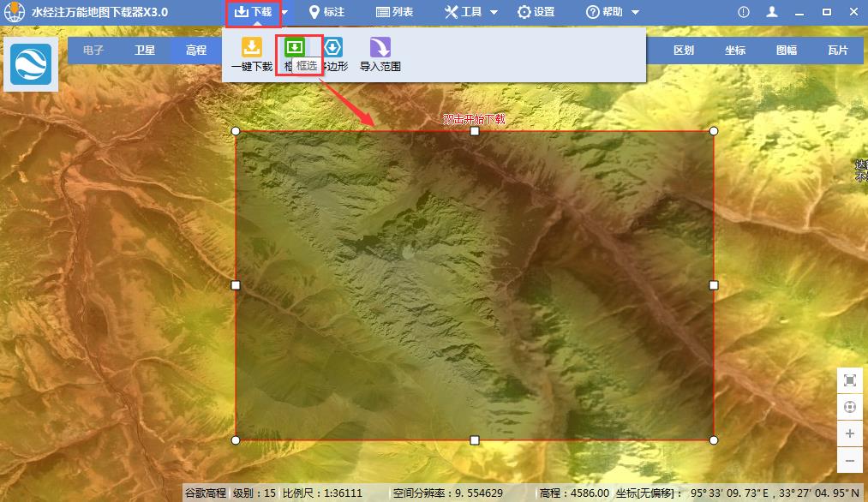Click the blue globe map source logo
Screen dimensions: 868x502
(31, 65)
